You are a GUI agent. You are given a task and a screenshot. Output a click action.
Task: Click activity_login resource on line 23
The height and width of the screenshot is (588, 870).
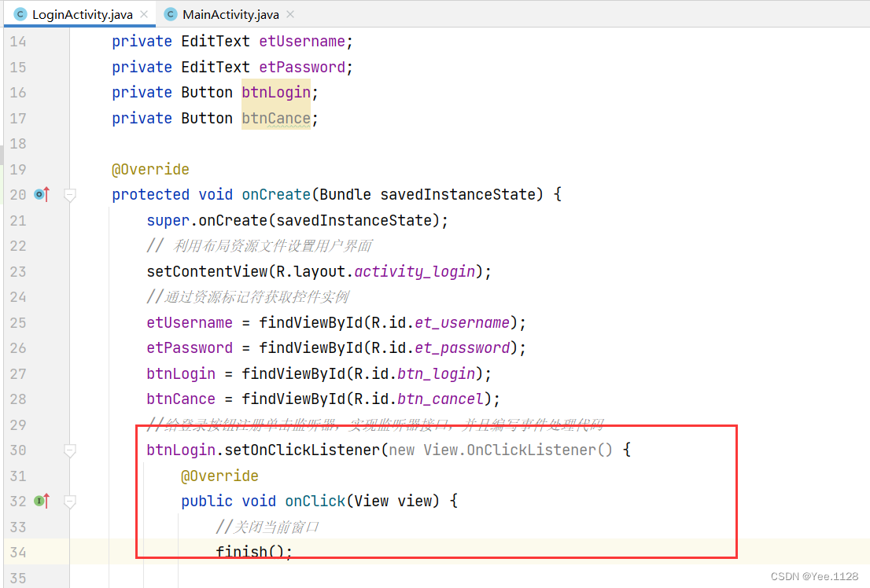415,271
